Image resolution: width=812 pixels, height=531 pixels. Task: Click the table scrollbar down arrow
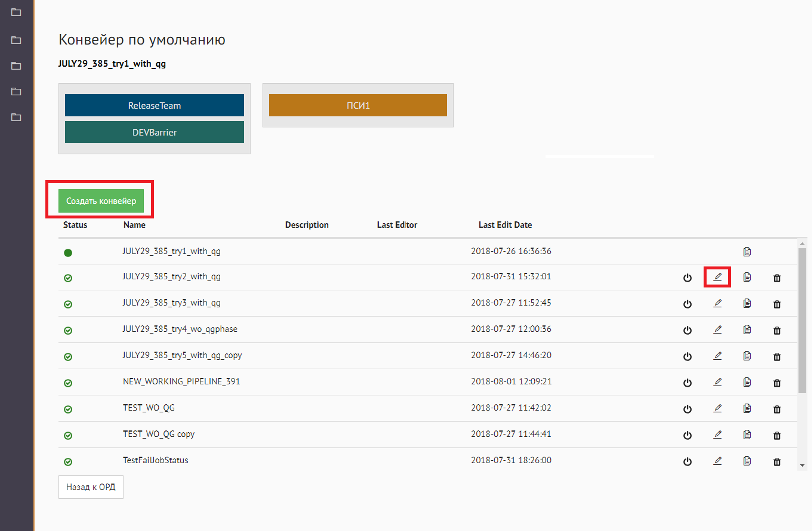[801, 464]
